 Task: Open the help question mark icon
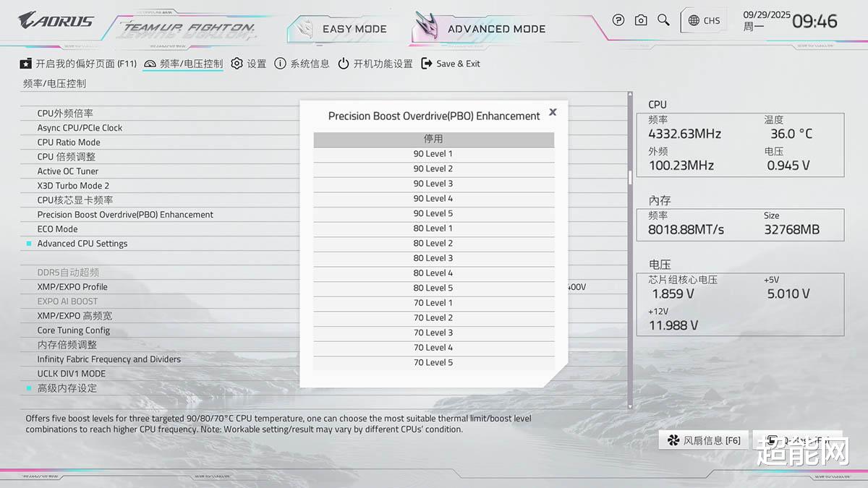[618, 20]
